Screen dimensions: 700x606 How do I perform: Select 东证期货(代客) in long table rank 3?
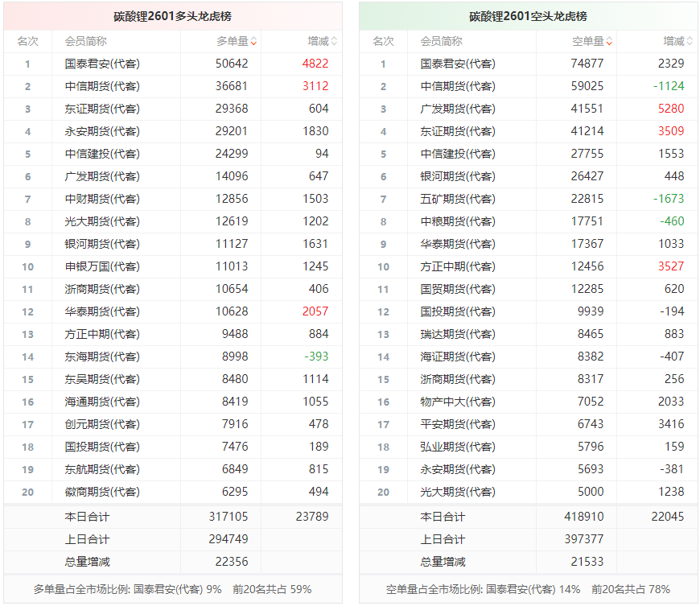[x=102, y=109]
